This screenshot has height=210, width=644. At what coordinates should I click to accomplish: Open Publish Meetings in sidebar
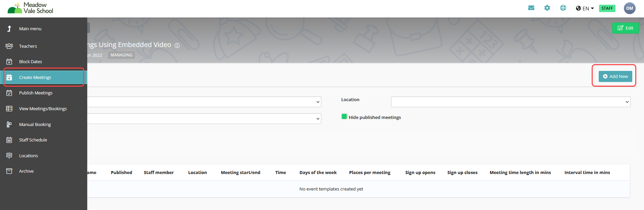point(36,93)
